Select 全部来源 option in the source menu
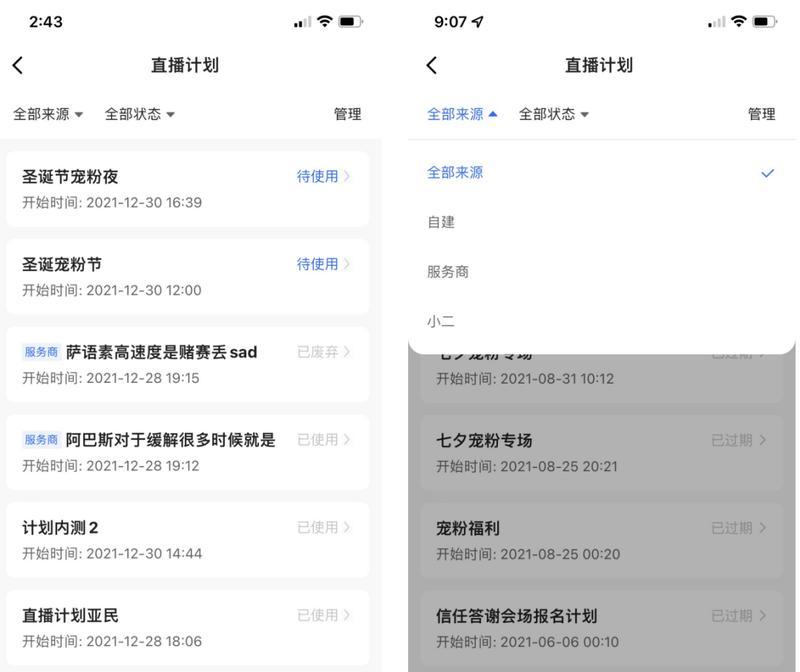Screen dimensions: 800x672 pyautogui.click(x=601, y=172)
